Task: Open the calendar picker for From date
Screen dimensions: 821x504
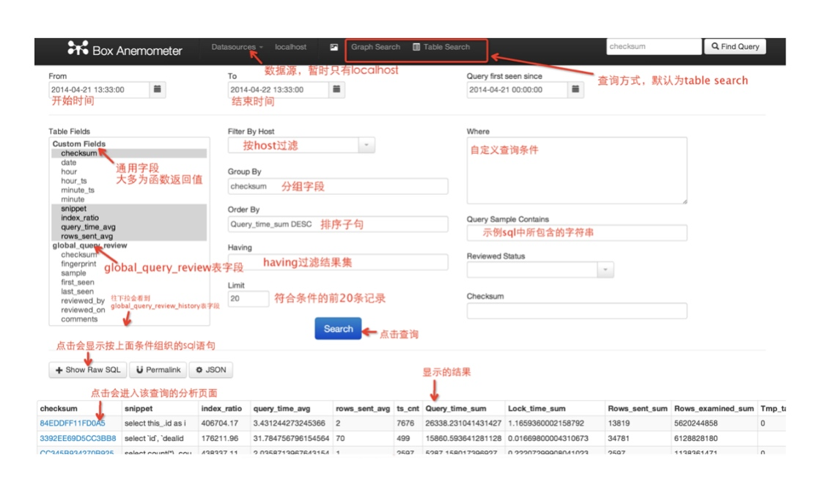Action: [x=158, y=89]
